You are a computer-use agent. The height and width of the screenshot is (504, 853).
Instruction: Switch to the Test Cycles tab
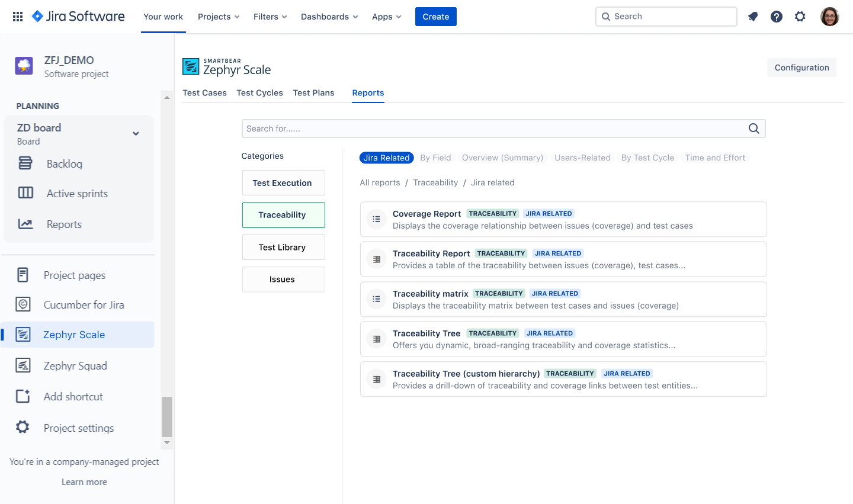[259, 93]
